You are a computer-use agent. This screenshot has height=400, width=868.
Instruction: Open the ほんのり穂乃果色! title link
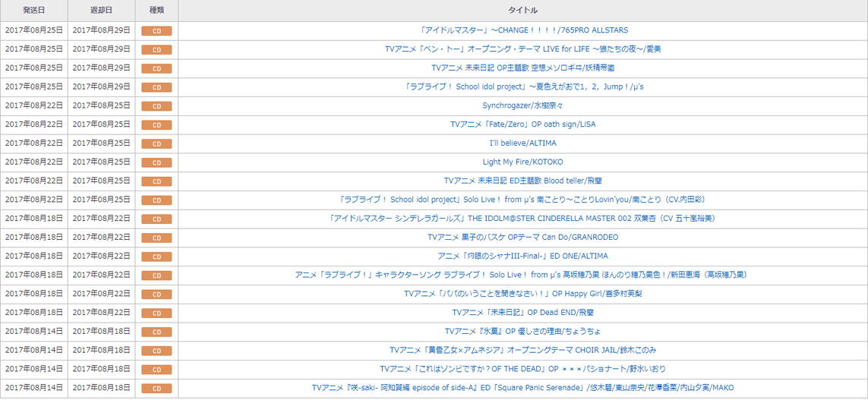(522, 275)
